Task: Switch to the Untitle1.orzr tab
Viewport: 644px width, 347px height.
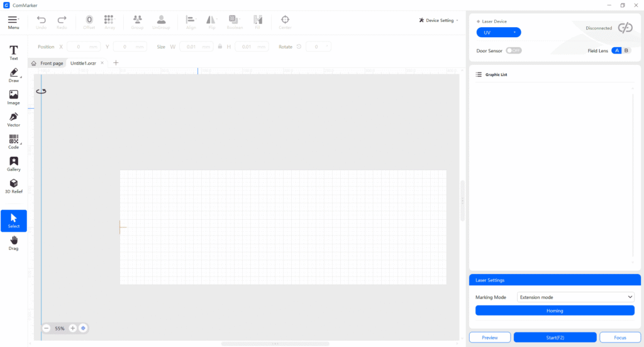Action: 83,64
